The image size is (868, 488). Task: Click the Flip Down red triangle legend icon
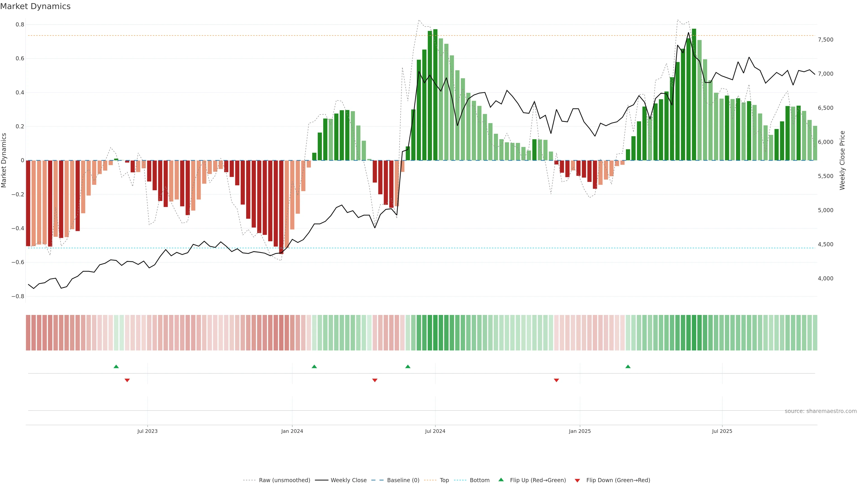[x=577, y=480]
